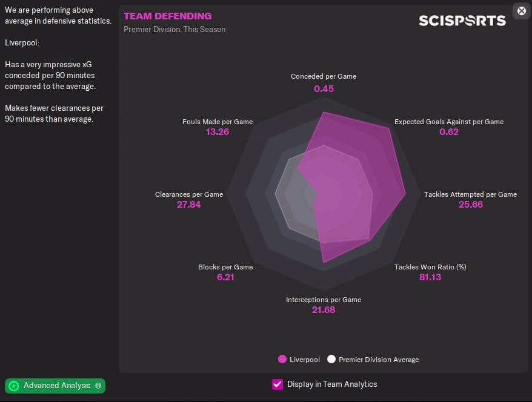Click the TEAM DEFENDING heading
This screenshot has width=532, height=402.
pos(168,16)
